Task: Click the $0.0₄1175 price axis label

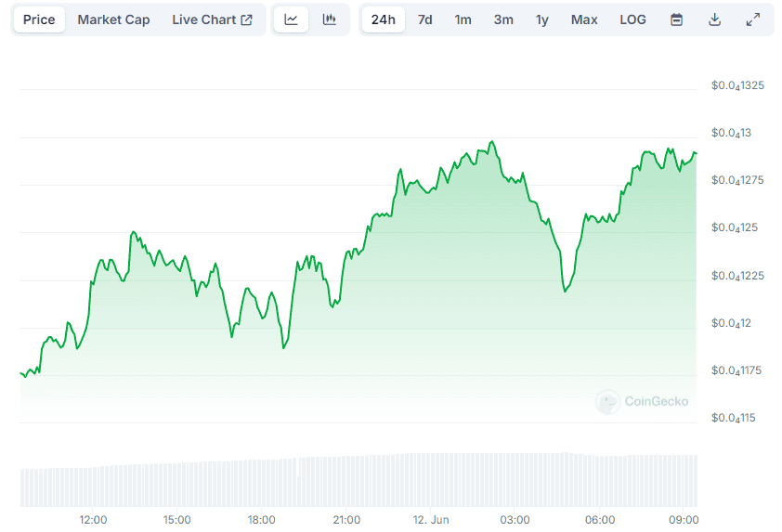Action: pyautogui.click(x=736, y=371)
